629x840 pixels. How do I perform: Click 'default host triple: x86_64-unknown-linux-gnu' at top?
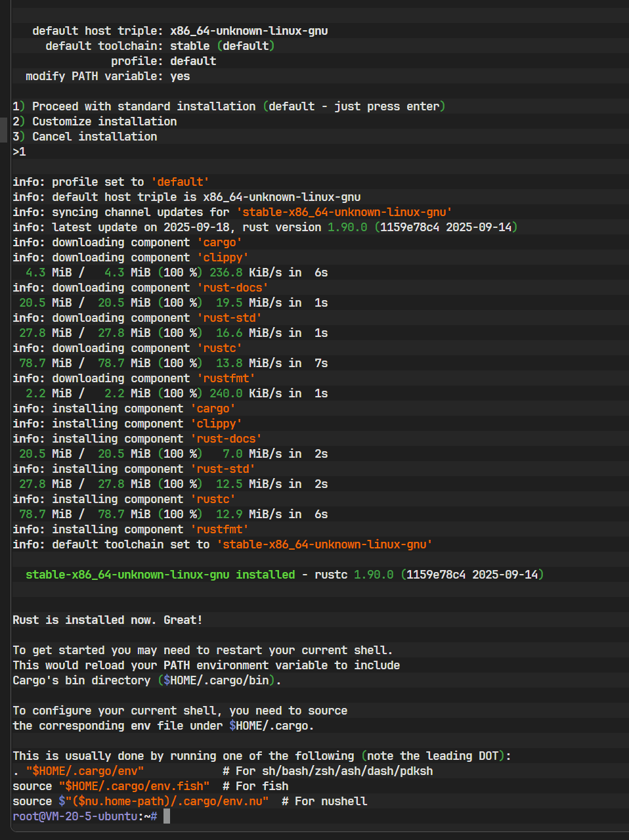point(180,31)
